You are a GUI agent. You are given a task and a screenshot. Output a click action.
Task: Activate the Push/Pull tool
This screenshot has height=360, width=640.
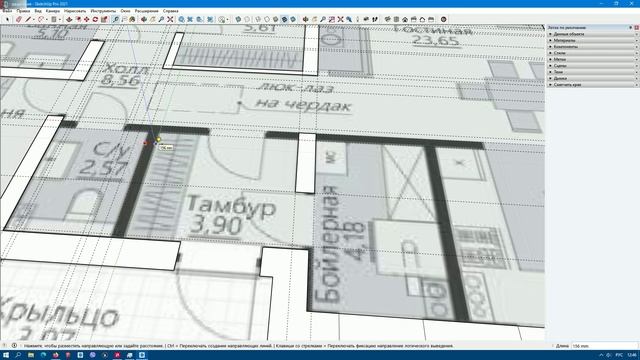coord(69,19)
